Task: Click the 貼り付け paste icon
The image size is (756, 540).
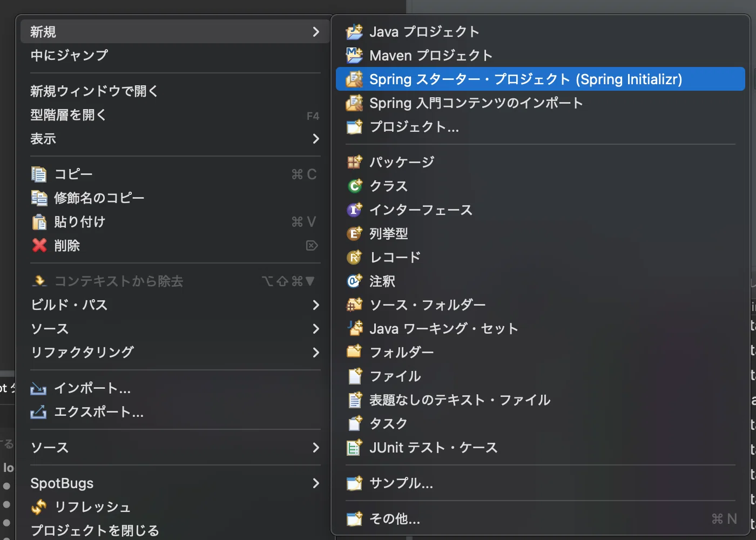Action: click(39, 221)
